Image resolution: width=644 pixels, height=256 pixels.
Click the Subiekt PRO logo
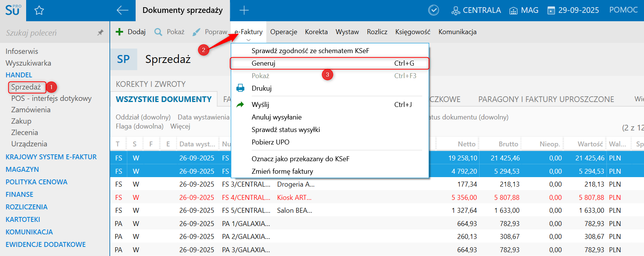[x=13, y=10]
